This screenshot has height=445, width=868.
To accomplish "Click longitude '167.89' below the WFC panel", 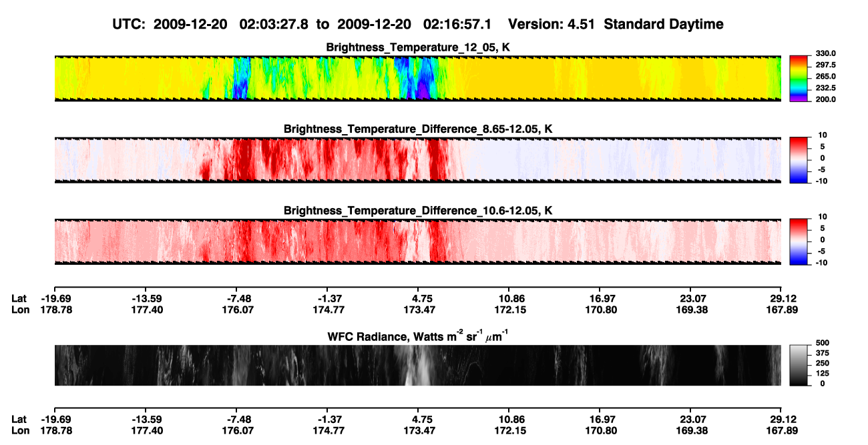I will (x=781, y=430).
